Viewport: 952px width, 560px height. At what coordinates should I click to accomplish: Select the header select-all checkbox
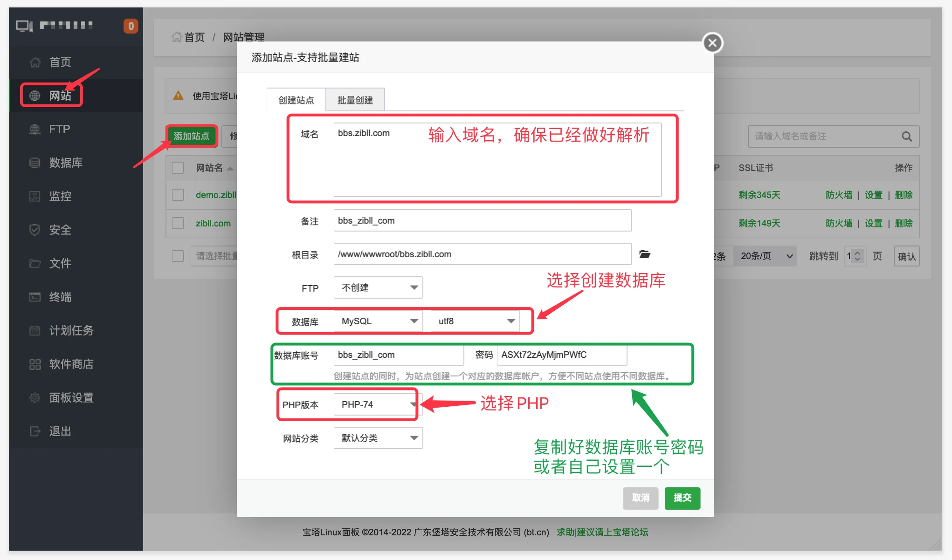(x=178, y=168)
